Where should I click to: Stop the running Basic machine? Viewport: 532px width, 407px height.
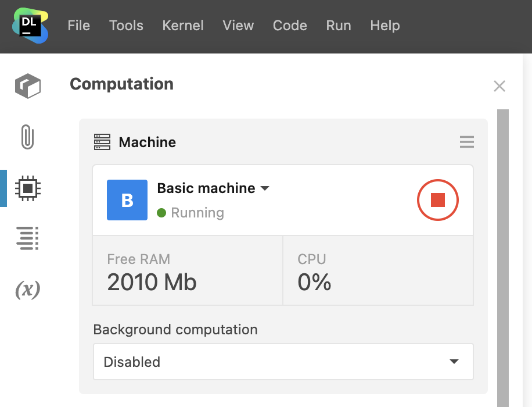click(x=437, y=200)
